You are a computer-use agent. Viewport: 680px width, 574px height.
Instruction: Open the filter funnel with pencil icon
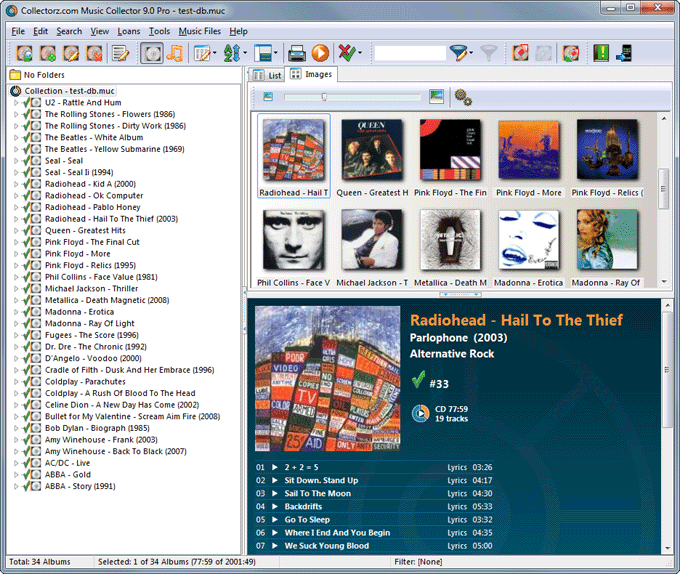click(458, 53)
